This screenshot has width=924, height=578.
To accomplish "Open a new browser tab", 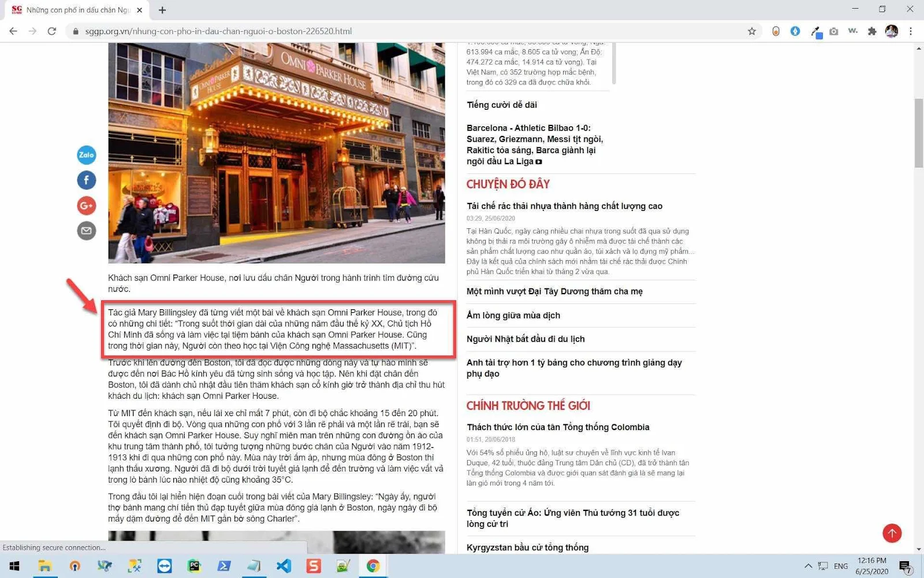I will click(x=162, y=10).
